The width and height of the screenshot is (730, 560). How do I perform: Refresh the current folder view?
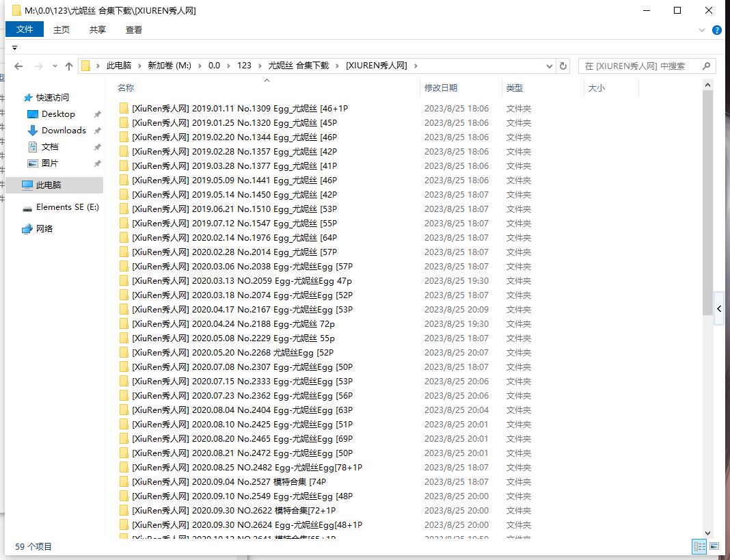coord(563,66)
